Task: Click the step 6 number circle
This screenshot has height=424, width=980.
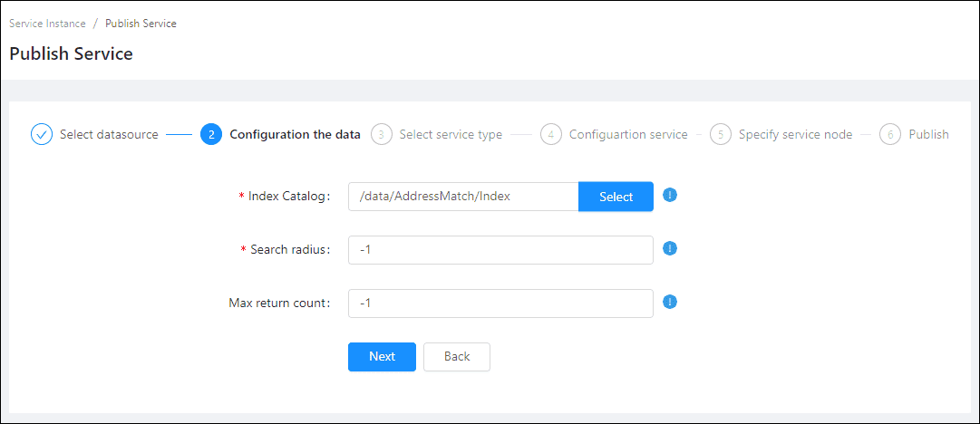Action: click(x=890, y=134)
